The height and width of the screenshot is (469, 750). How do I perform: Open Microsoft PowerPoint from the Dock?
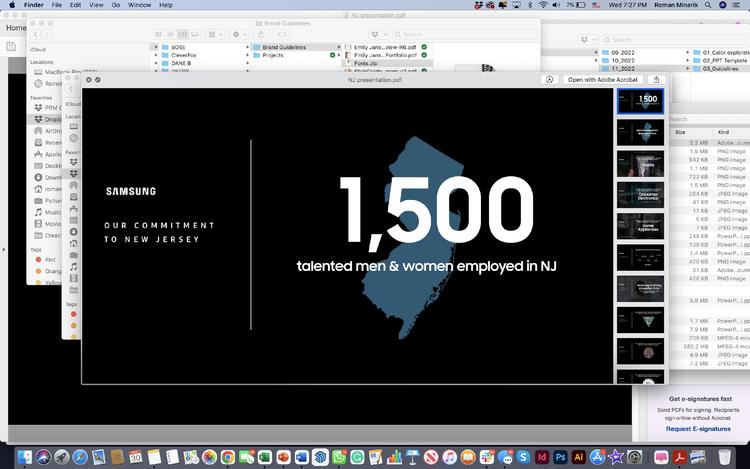pyautogui.click(x=283, y=458)
